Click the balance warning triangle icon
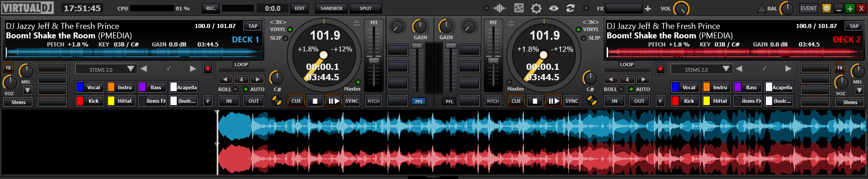 tap(762, 8)
